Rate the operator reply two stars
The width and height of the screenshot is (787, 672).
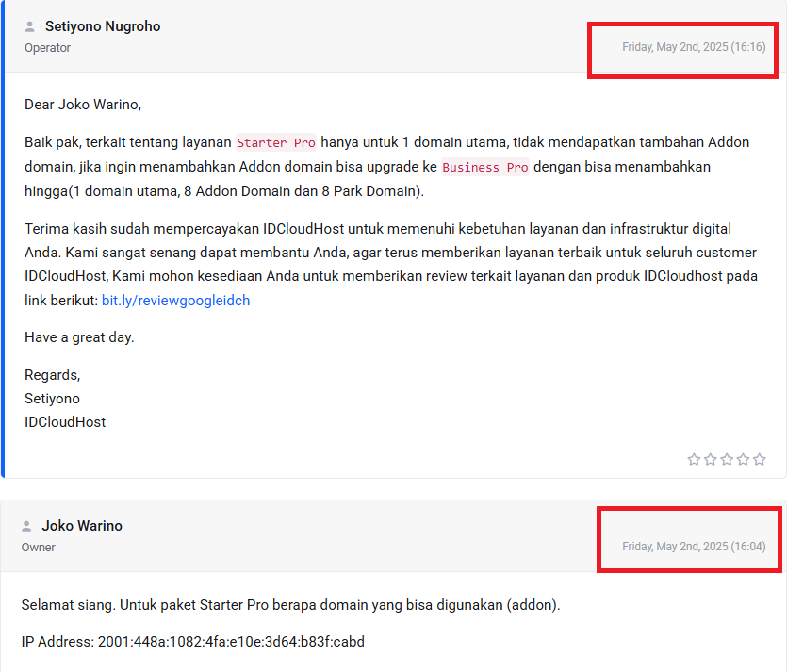710,460
